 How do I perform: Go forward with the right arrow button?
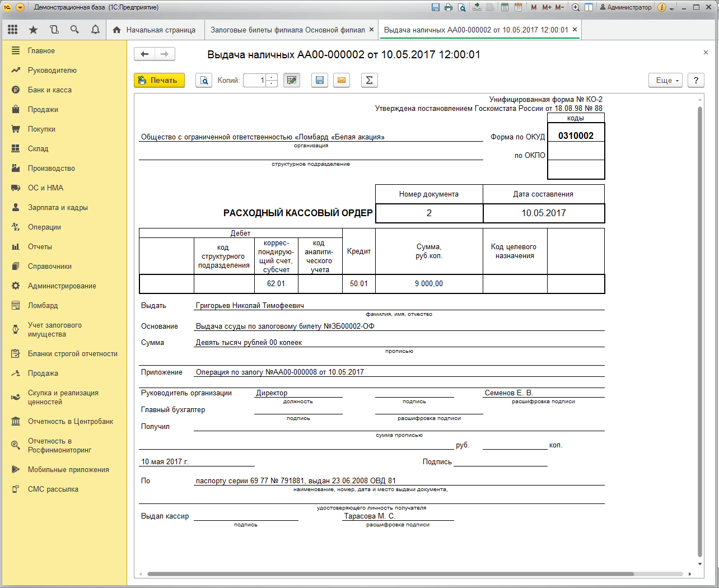[165, 54]
